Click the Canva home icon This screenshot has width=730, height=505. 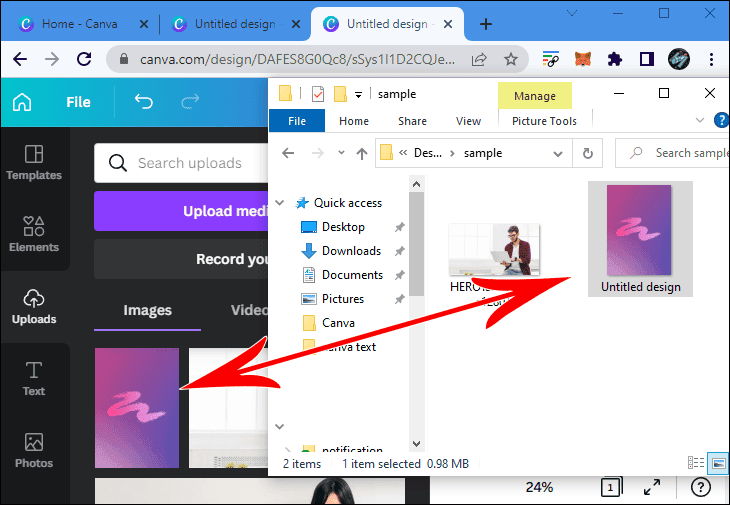tap(22, 102)
